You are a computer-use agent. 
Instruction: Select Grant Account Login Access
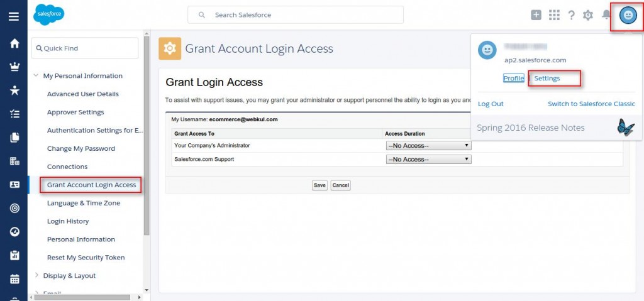(91, 185)
